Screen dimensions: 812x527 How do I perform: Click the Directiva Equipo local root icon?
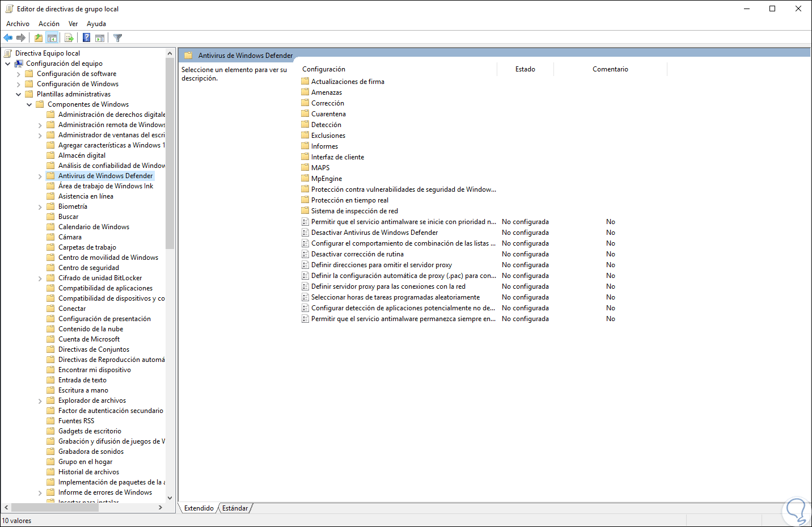tap(8, 53)
